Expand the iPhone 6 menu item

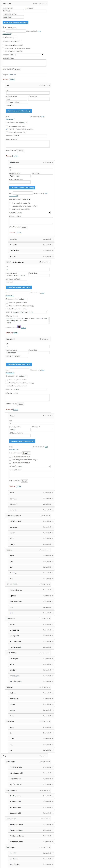coord(53,256)
